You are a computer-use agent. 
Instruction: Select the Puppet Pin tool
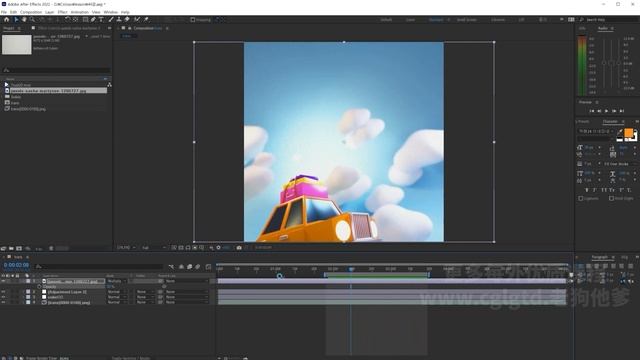pyautogui.click(x=146, y=19)
